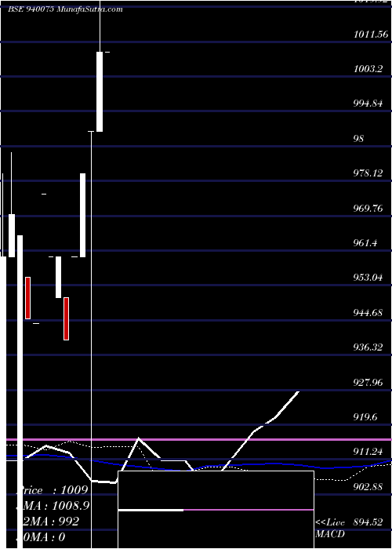Click the upper red candlestick near 953.04
Viewport: 392px width, 549px height.
28,298
